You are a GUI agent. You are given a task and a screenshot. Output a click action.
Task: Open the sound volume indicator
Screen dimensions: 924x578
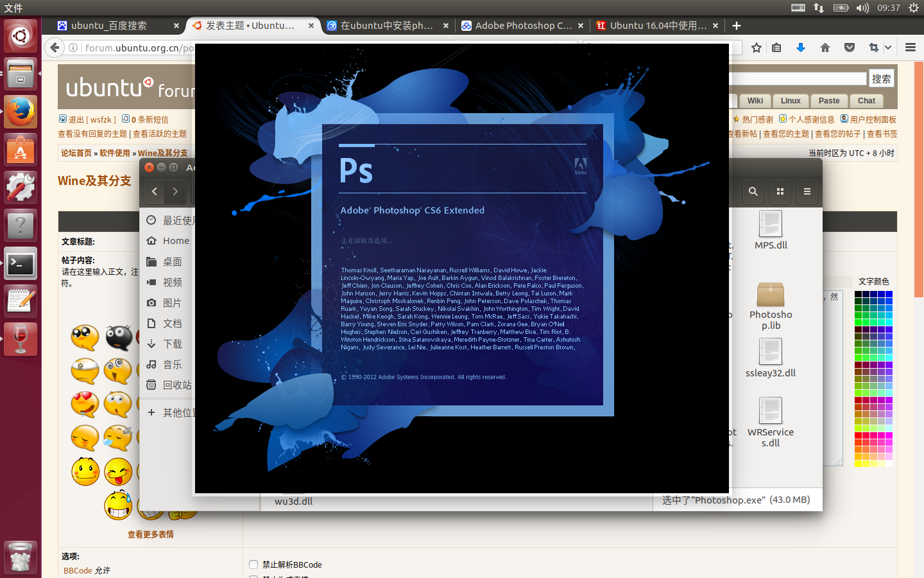(862, 8)
